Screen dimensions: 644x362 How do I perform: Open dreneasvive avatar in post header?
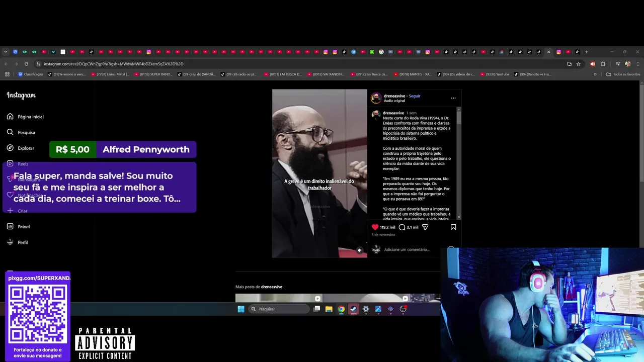pyautogui.click(x=376, y=98)
